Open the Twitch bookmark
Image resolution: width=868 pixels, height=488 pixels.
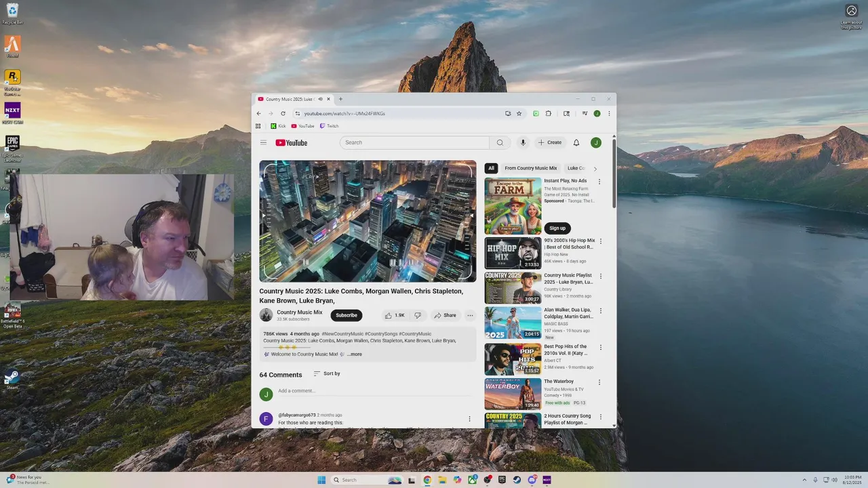point(329,126)
